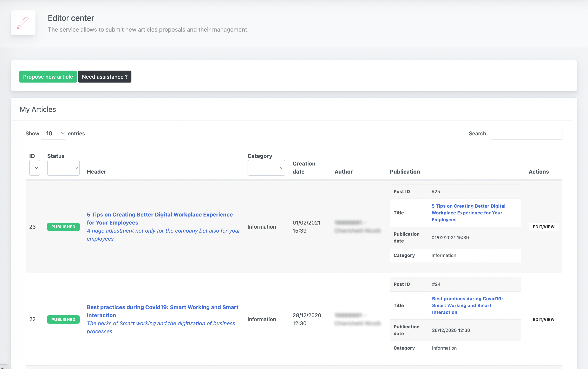Image resolution: width=588 pixels, height=369 pixels.
Task: Click the Editor center page title
Action: click(x=71, y=18)
